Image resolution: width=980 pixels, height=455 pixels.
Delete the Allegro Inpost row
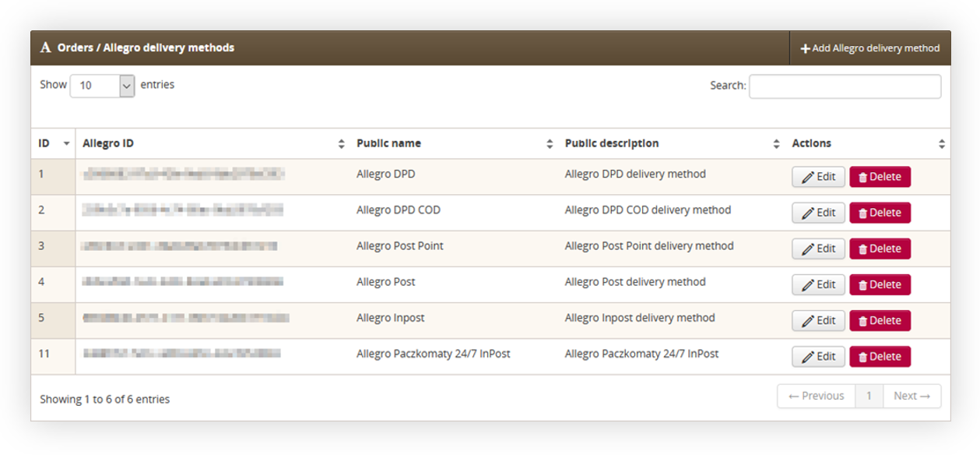(x=880, y=320)
